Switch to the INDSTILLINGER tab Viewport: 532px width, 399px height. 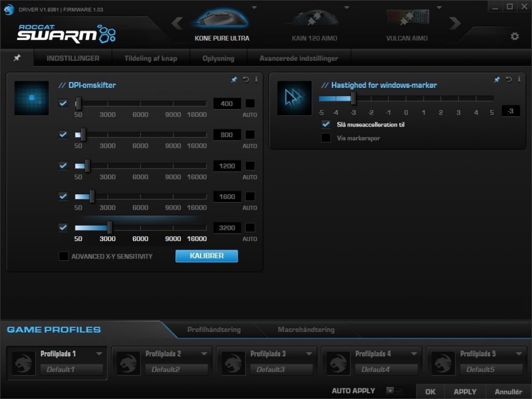(x=73, y=58)
